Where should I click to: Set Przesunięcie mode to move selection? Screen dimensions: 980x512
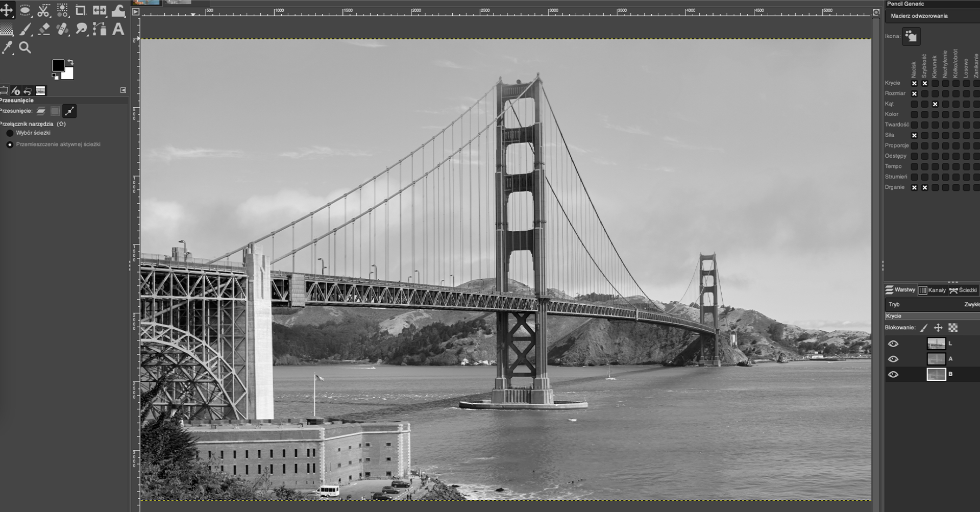click(x=55, y=111)
